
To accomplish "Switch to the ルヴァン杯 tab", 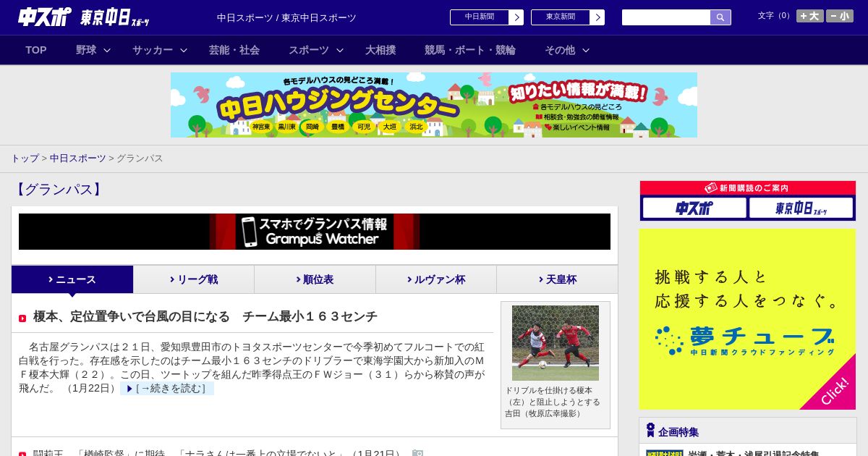I will coord(436,279).
